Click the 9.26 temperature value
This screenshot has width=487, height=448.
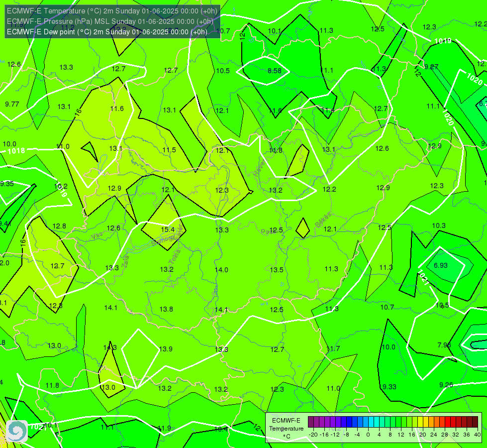pos(446,385)
